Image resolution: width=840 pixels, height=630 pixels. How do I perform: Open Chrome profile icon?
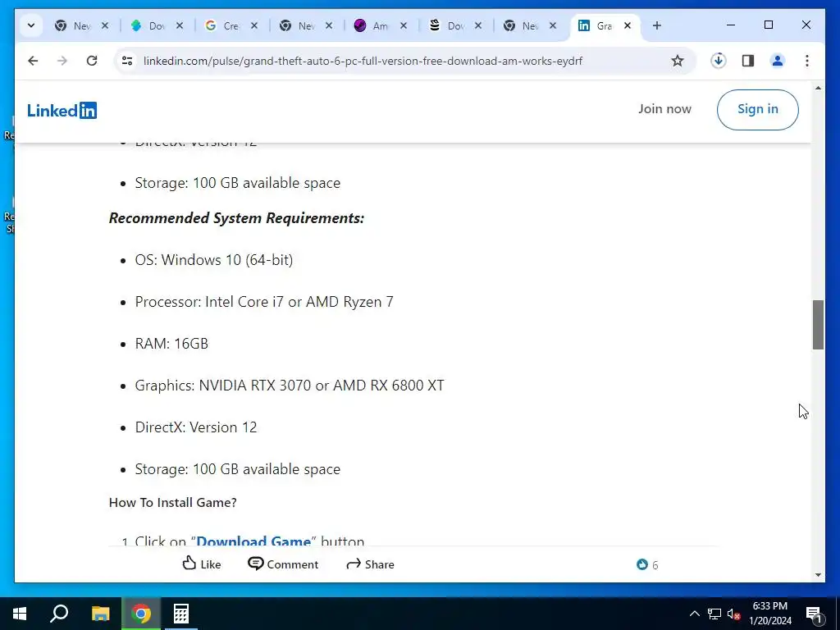(x=778, y=61)
